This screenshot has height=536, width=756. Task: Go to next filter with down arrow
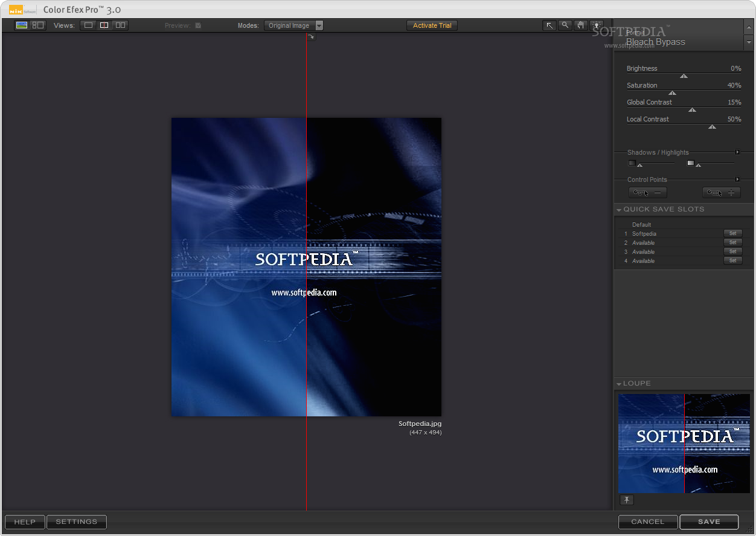click(749, 43)
